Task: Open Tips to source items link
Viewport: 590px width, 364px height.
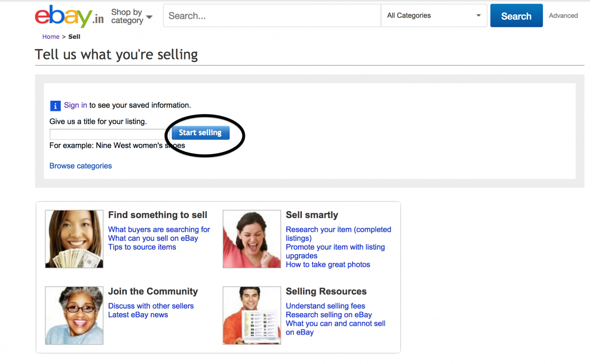Action: (x=142, y=247)
